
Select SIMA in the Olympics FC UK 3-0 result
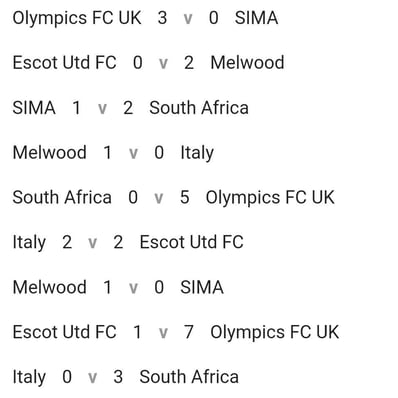[x=256, y=18]
